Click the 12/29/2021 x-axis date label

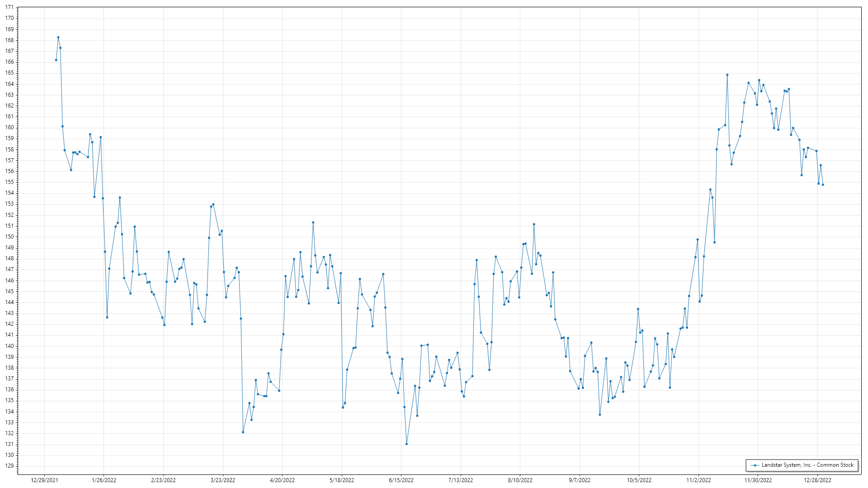(x=44, y=480)
